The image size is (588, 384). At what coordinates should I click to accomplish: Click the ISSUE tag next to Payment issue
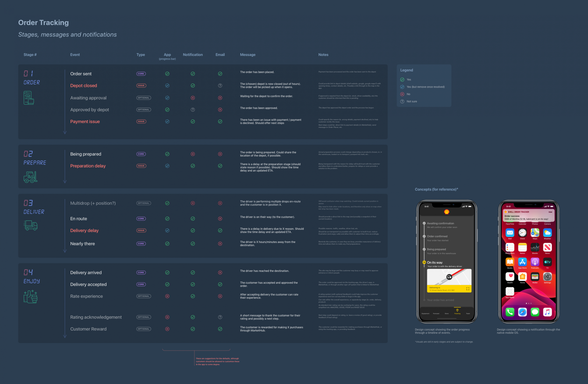[141, 121]
